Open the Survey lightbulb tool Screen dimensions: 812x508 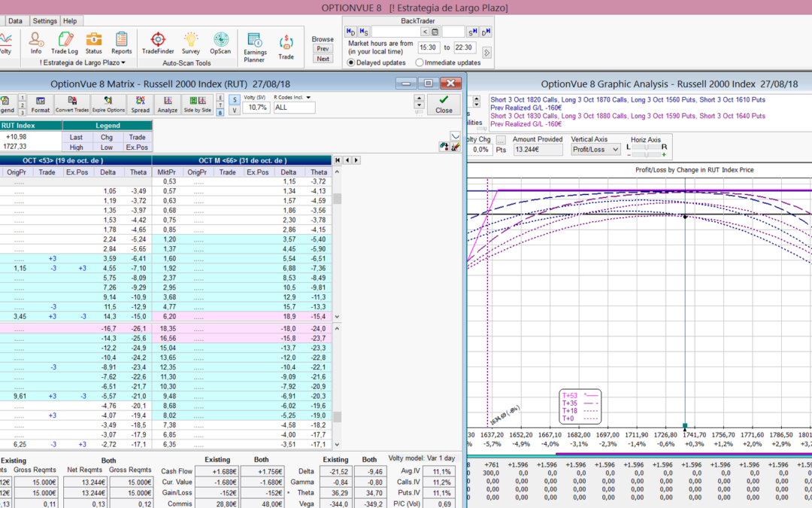coord(190,43)
